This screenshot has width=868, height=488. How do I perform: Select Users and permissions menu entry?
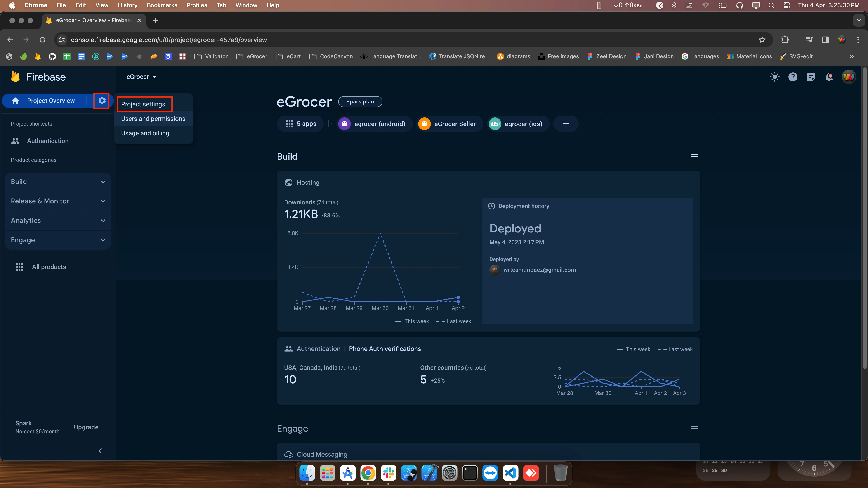tap(153, 119)
